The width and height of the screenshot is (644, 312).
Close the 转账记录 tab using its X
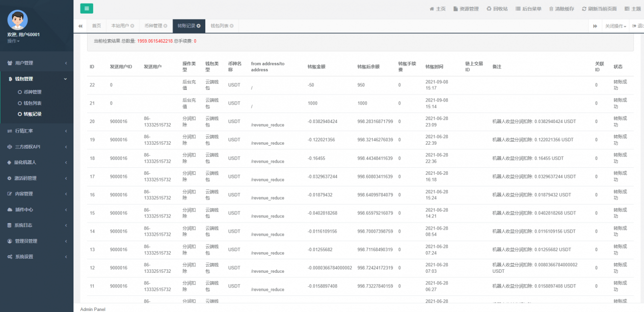coord(199,26)
